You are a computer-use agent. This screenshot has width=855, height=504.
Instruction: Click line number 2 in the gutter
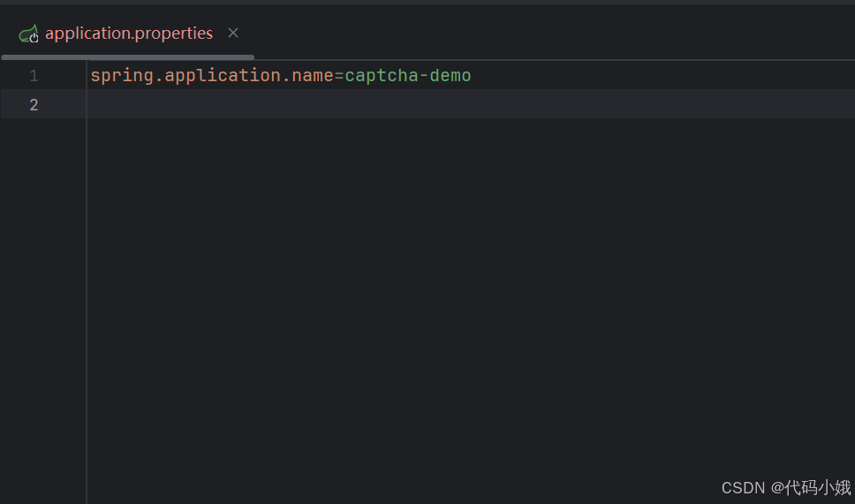(x=34, y=105)
